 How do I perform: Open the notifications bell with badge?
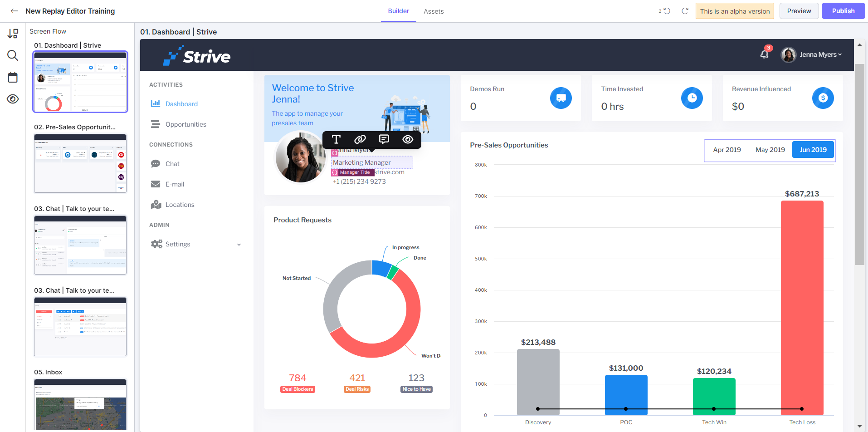click(x=765, y=54)
